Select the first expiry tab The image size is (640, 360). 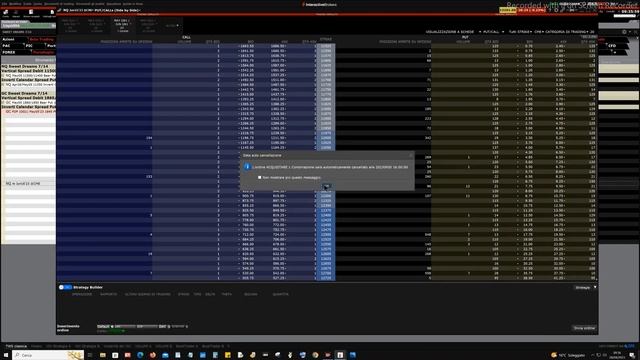pos(70,25)
